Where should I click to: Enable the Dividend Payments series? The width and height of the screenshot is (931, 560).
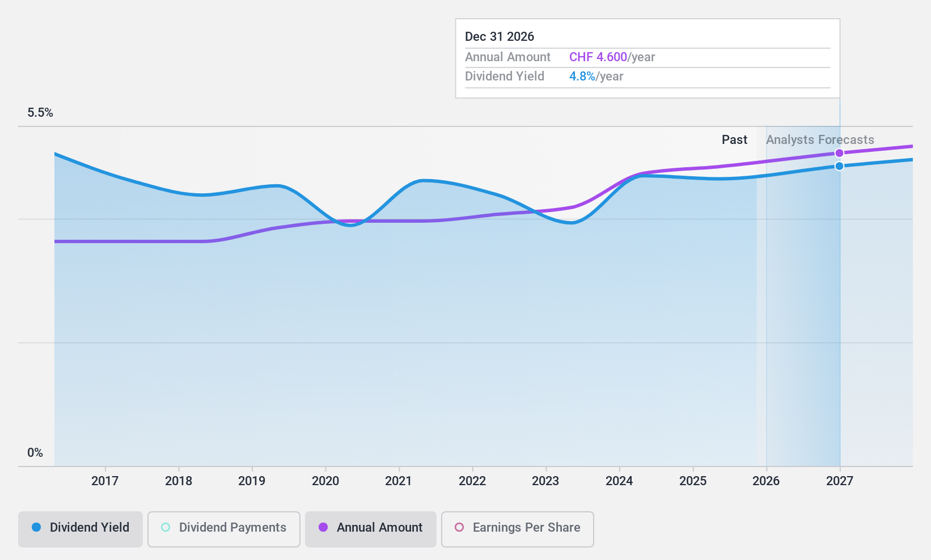tap(223, 527)
